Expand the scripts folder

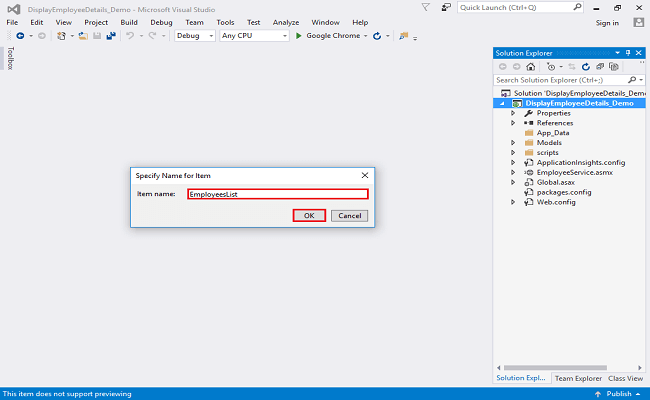(x=513, y=153)
